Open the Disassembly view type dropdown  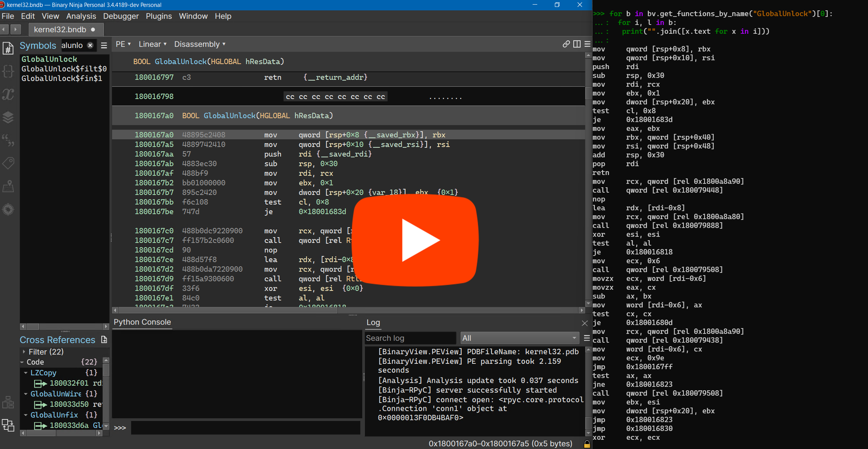pos(200,44)
